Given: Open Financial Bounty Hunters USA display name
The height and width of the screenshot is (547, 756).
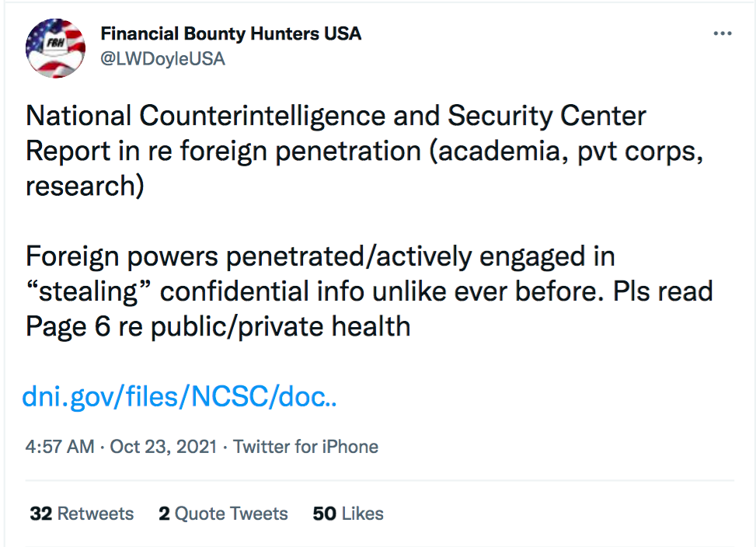Looking at the screenshot, I should (231, 34).
